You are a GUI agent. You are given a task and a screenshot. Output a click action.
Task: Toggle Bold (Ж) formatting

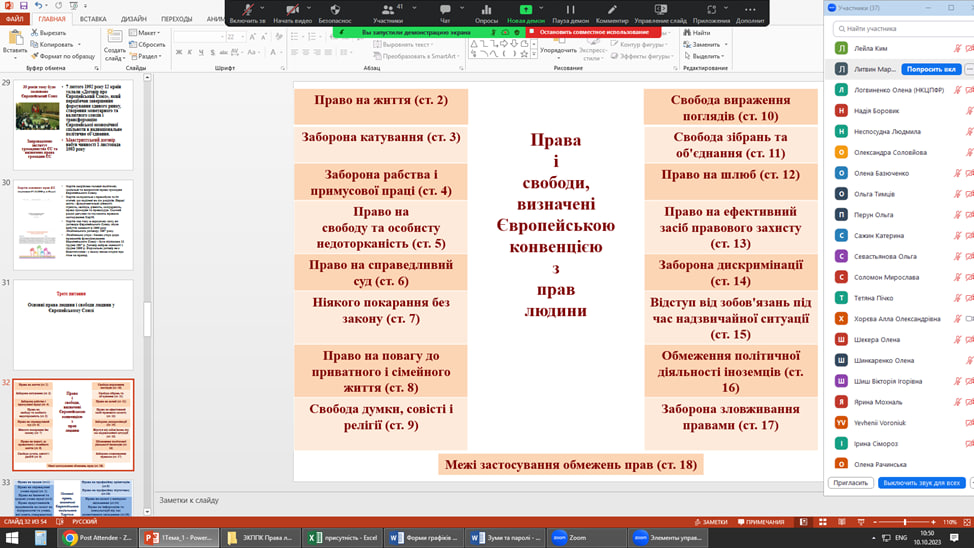point(179,52)
